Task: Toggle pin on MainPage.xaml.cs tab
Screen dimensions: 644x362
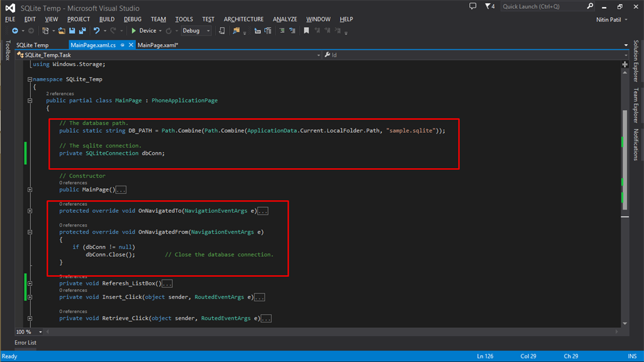Action: coord(123,45)
